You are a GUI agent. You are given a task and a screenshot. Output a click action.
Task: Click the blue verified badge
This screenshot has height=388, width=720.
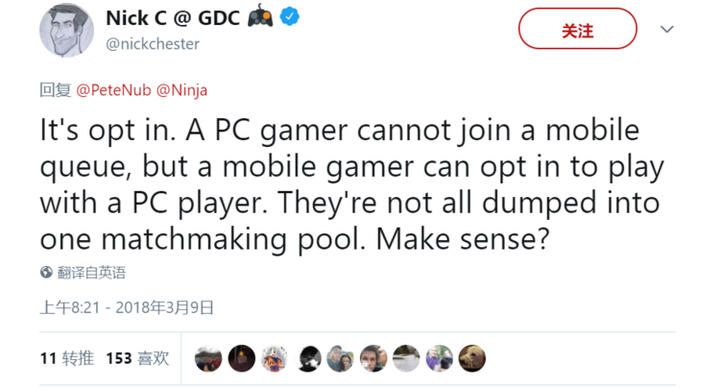click(x=290, y=17)
